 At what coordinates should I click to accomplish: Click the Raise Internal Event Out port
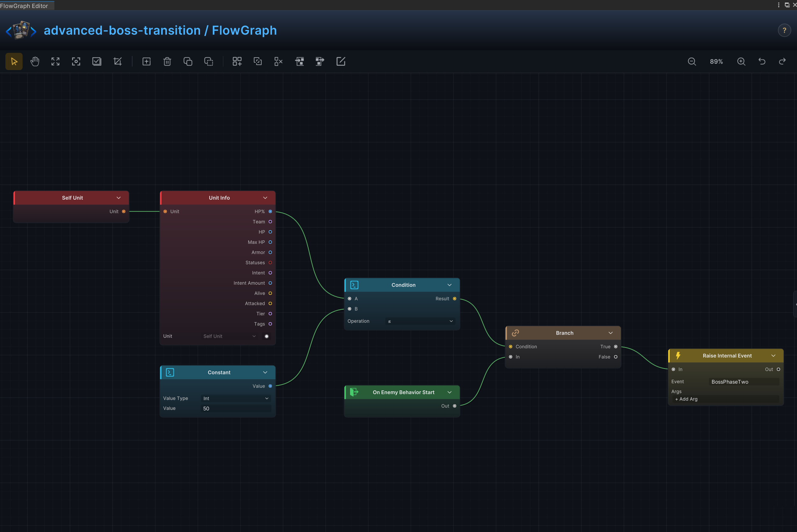click(778, 370)
